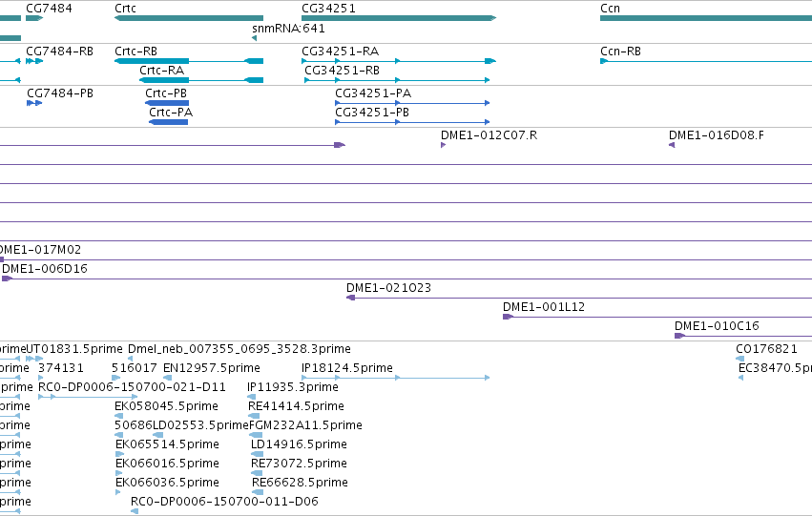Click the Crtc-PB protein label
812x516 pixels.
point(166,93)
